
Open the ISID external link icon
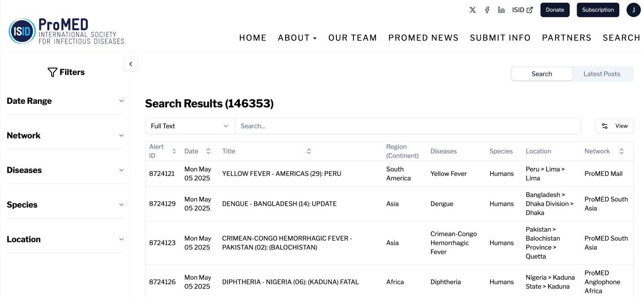click(529, 9)
